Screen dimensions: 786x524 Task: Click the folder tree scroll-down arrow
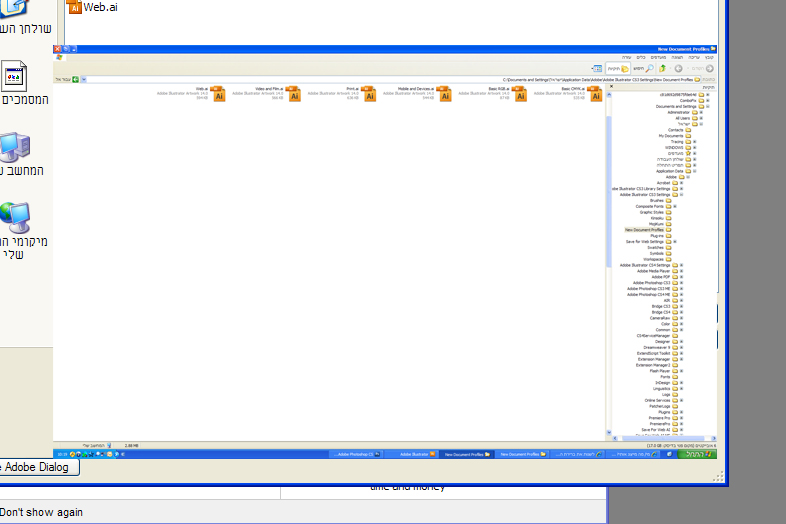coord(609,432)
